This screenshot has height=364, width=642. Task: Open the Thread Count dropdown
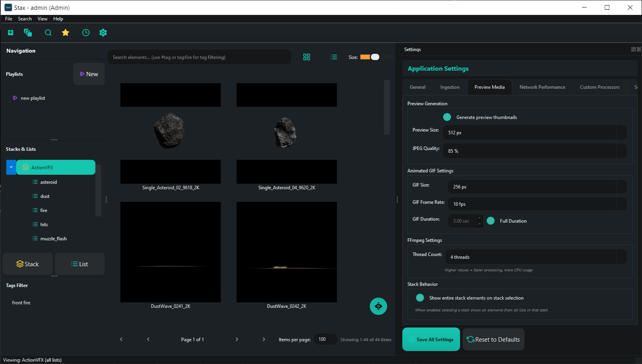click(535, 257)
